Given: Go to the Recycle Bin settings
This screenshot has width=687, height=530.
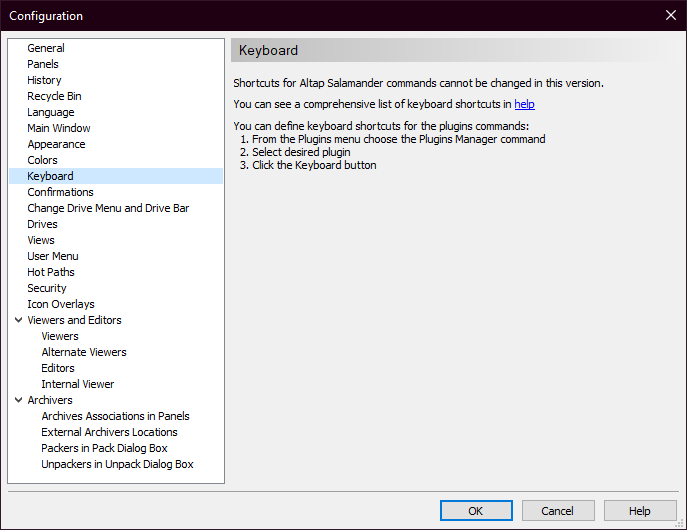Looking at the screenshot, I should [54, 96].
